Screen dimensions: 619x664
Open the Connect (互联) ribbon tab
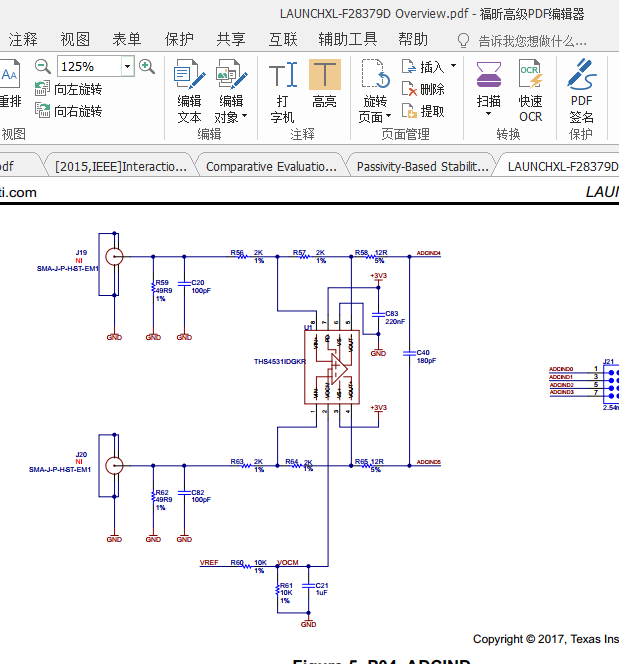coord(283,39)
